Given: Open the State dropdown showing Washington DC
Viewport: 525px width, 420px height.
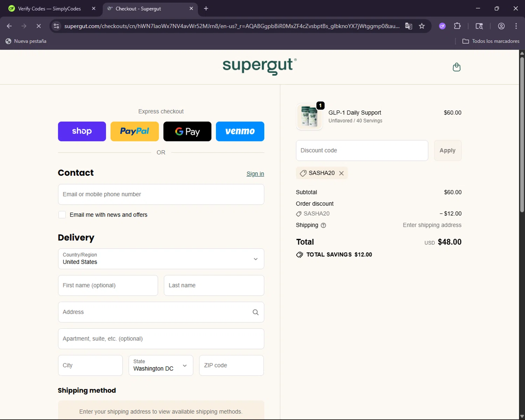Looking at the screenshot, I should coord(161,365).
